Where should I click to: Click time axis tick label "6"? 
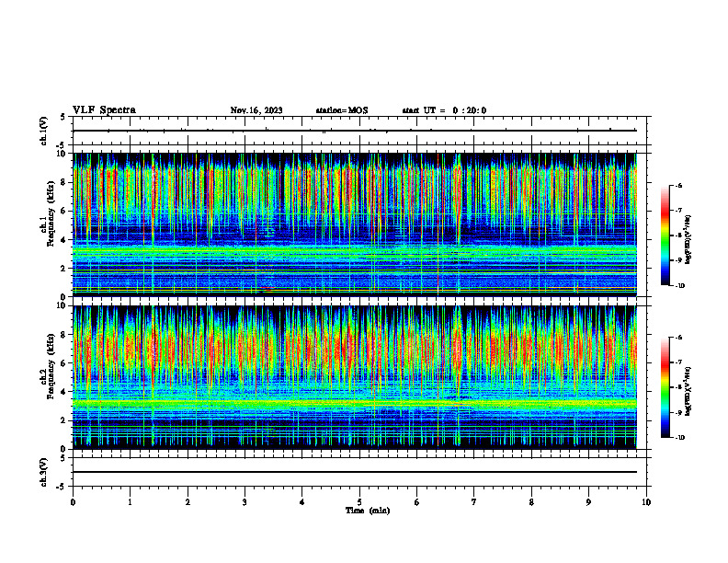[x=417, y=502]
